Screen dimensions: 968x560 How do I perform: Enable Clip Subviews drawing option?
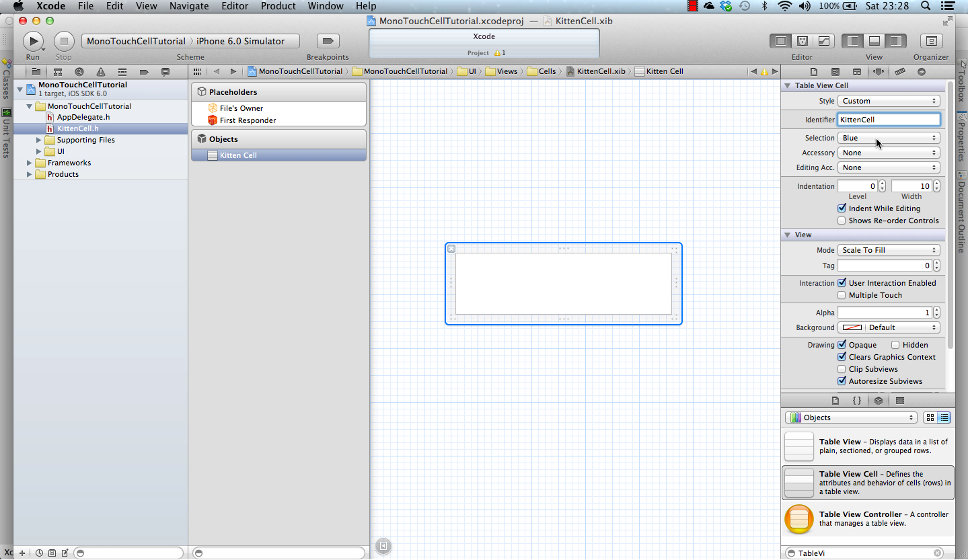(x=842, y=369)
